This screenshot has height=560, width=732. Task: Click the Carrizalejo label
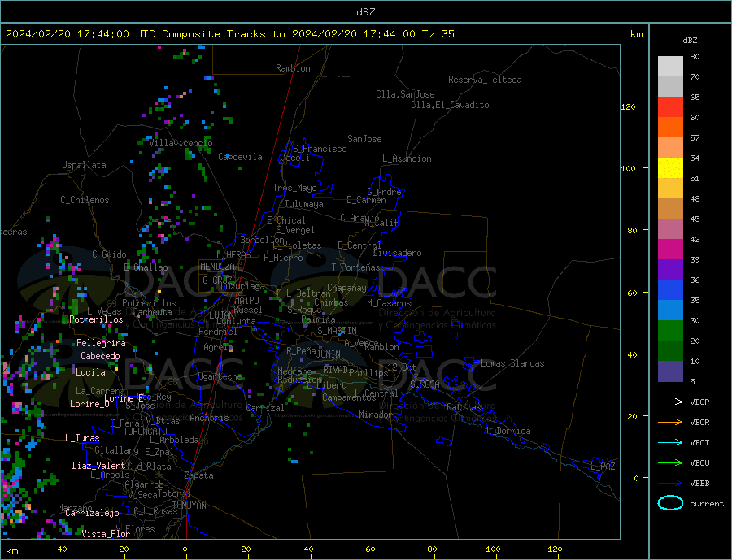[92, 514]
